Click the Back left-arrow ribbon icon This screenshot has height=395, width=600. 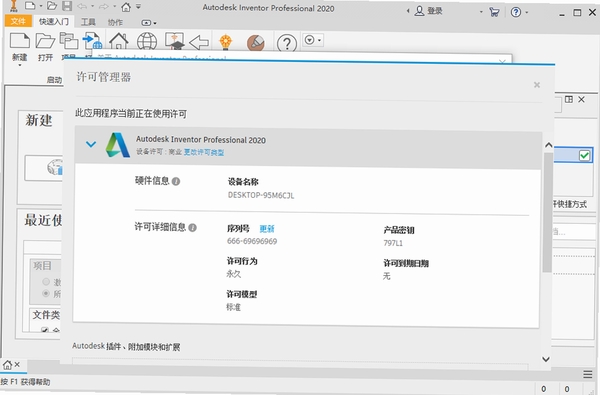pyautogui.click(x=199, y=42)
